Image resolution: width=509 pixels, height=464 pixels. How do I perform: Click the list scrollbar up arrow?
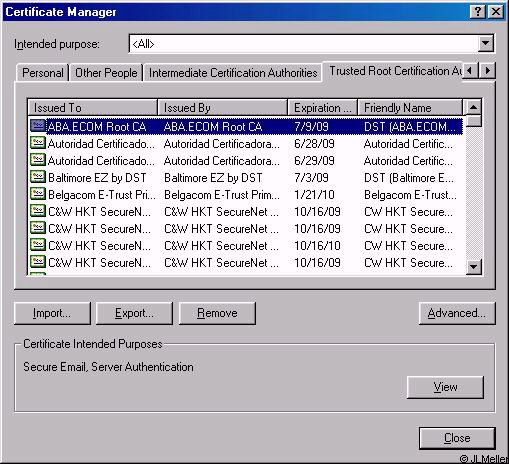click(473, 107)
